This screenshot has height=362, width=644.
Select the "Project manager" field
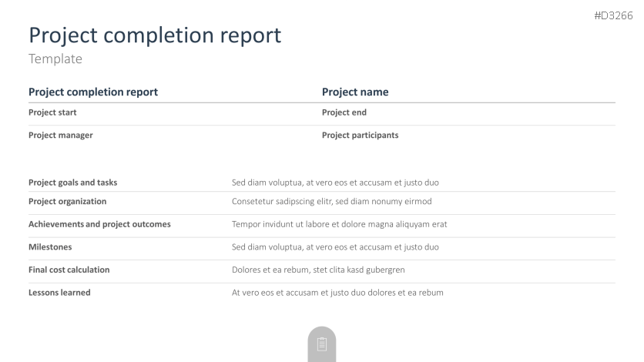(x=61, y=135)
